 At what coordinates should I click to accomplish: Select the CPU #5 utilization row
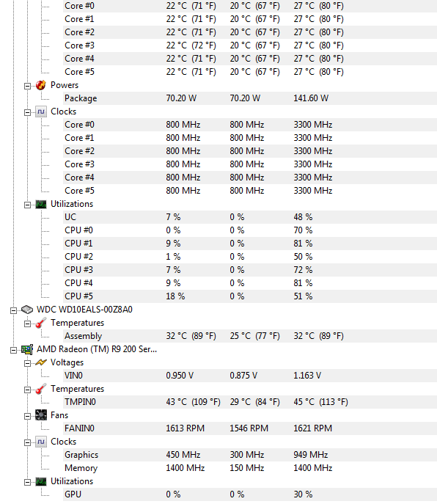(250, 296)
